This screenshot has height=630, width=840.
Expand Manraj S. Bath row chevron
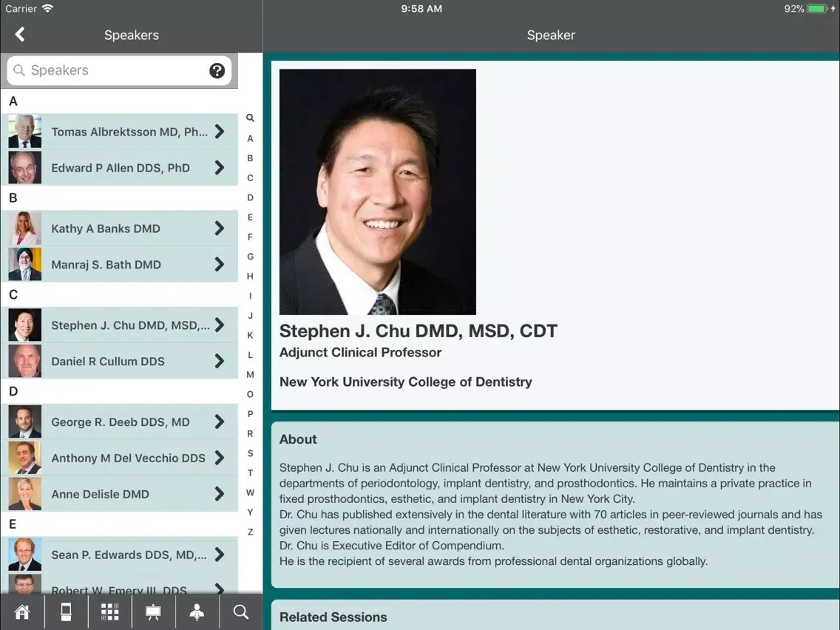click(220, 264)
